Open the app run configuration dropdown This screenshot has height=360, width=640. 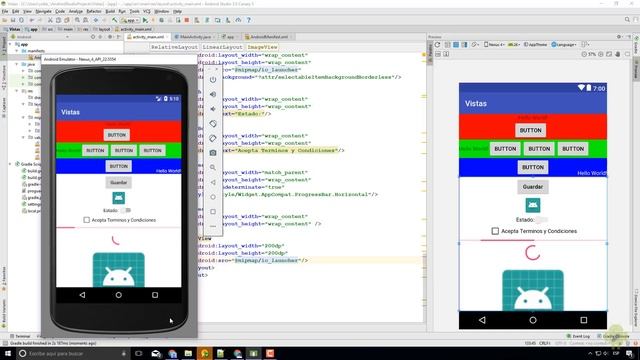[x=130, y=20]
